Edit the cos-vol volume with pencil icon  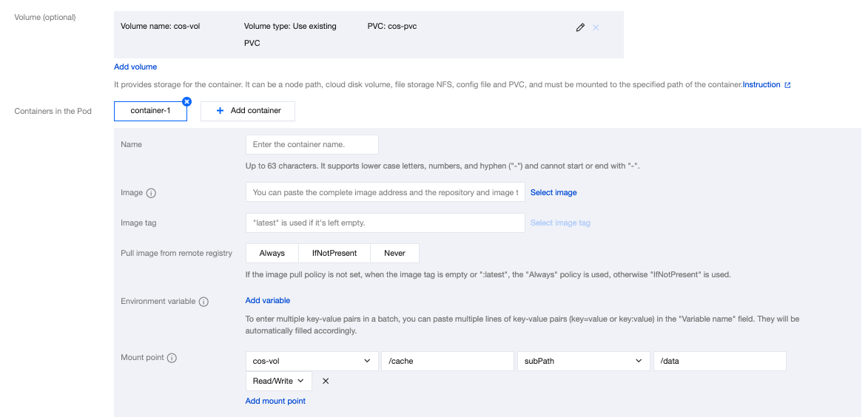click(580, 27)
